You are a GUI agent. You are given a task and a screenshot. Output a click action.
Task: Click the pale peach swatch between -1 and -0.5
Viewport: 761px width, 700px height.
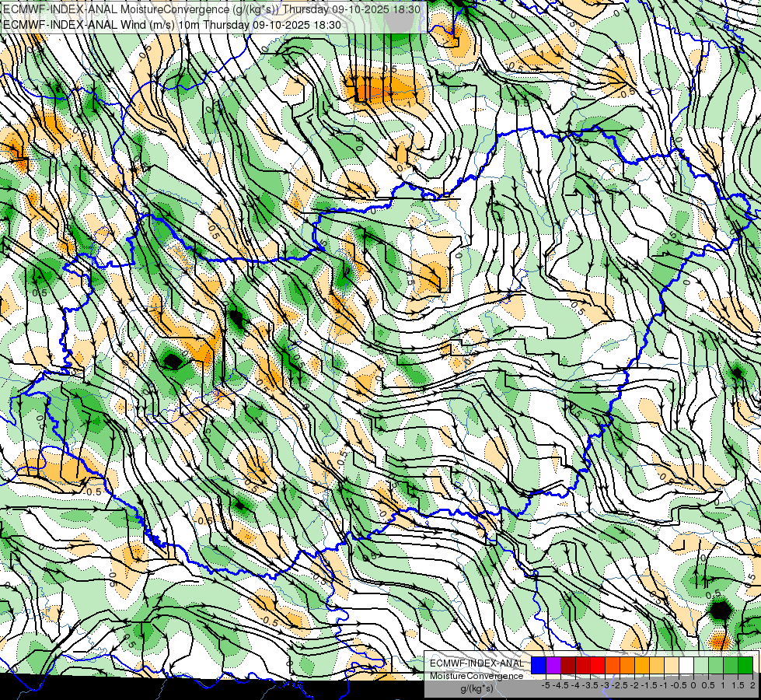click(x=672, y=665)
